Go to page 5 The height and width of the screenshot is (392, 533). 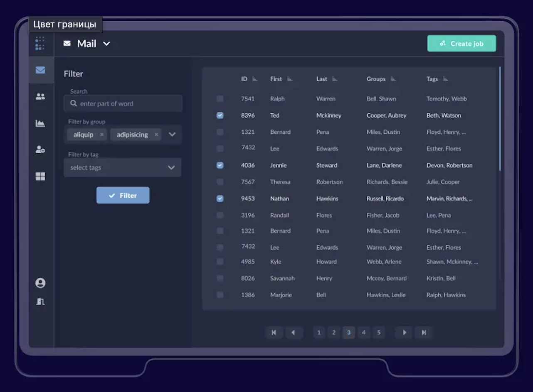(x=379, y=332)
